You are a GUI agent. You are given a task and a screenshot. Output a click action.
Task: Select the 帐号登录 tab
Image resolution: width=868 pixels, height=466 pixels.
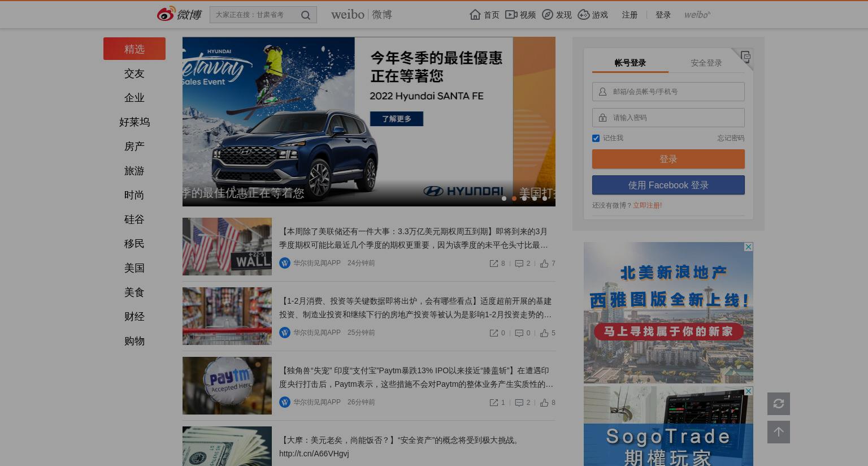[630, 63]
